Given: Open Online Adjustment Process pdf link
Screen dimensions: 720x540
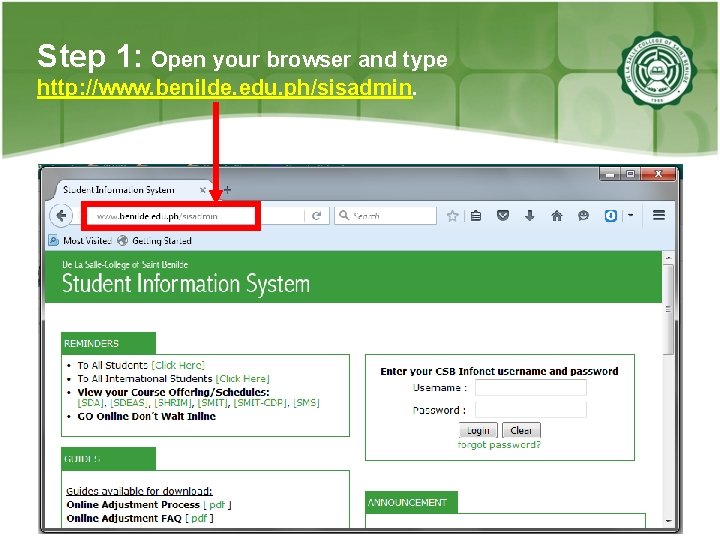Looking at the screenshot, I should (x=217, y=505).
